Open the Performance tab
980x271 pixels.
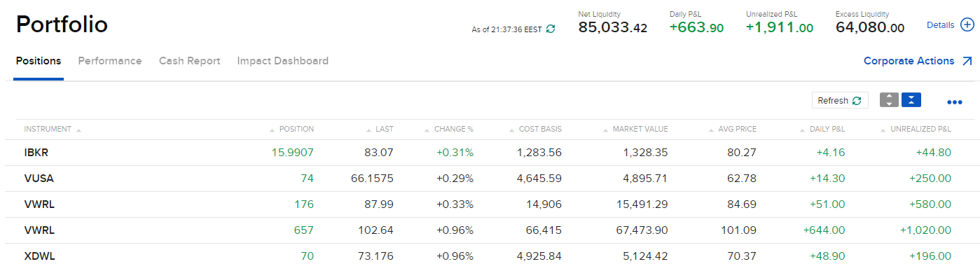110,61
